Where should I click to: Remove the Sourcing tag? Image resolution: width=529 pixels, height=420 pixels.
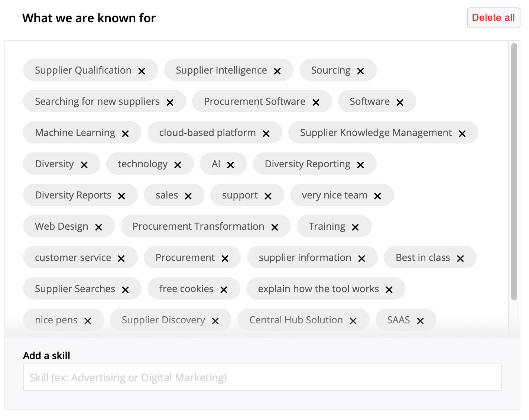[x=360, y=71]
